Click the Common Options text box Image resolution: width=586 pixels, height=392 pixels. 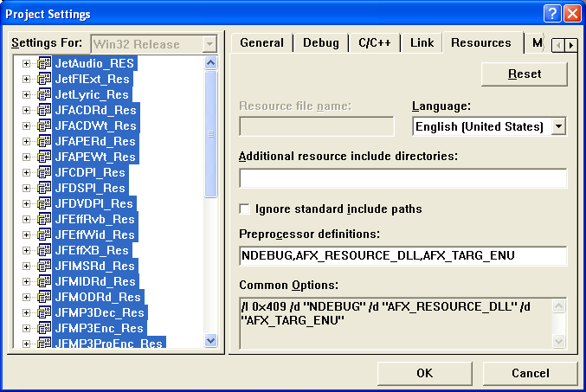click(x=402, y=324)
